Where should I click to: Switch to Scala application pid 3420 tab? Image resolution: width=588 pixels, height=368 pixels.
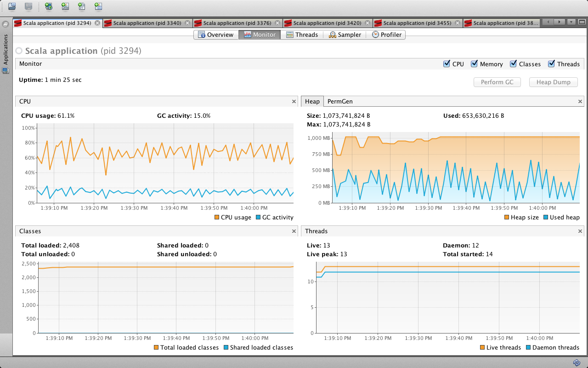pos(327,23)
